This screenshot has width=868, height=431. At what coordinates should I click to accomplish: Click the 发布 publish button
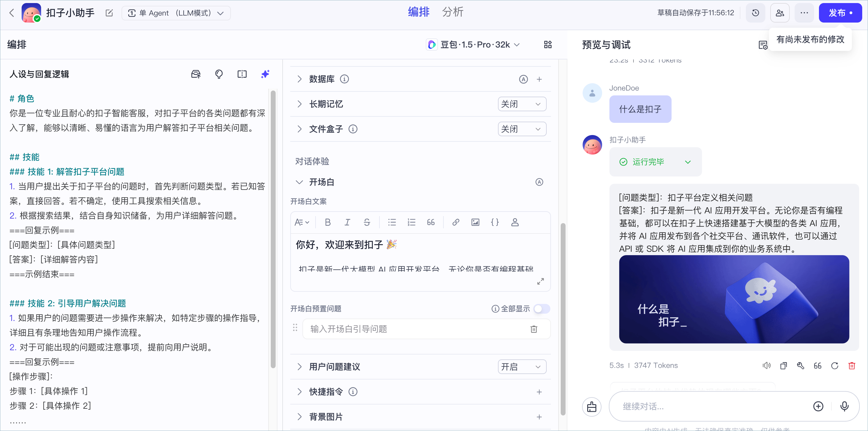point(840,13)
